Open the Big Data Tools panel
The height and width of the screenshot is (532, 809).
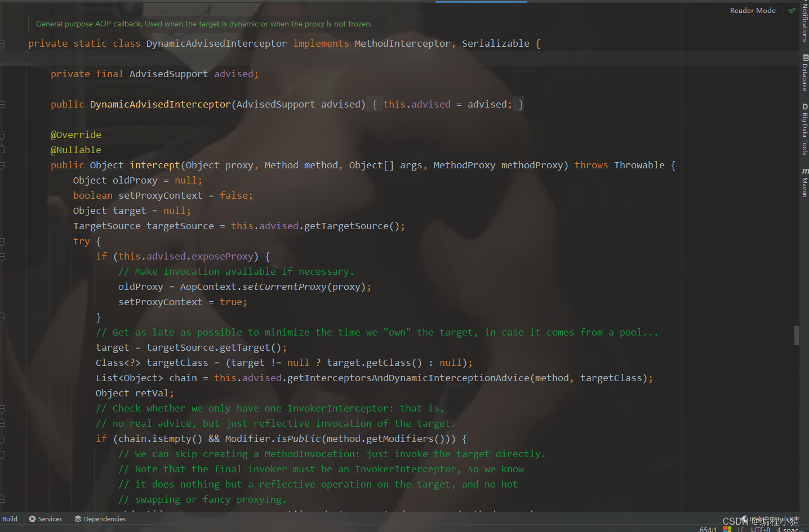804,129
